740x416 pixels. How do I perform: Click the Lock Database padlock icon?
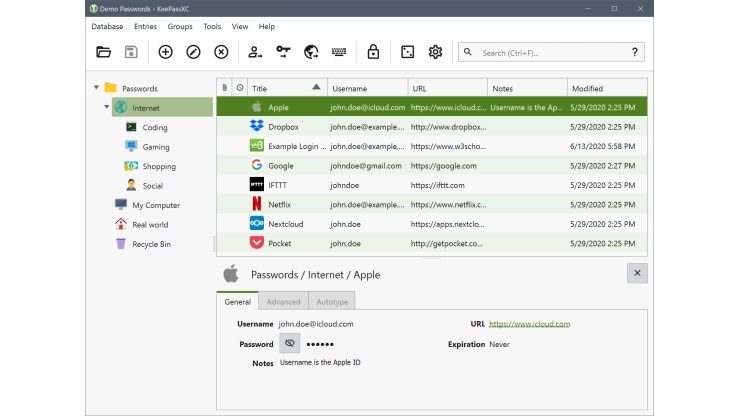tap(373, 52)
